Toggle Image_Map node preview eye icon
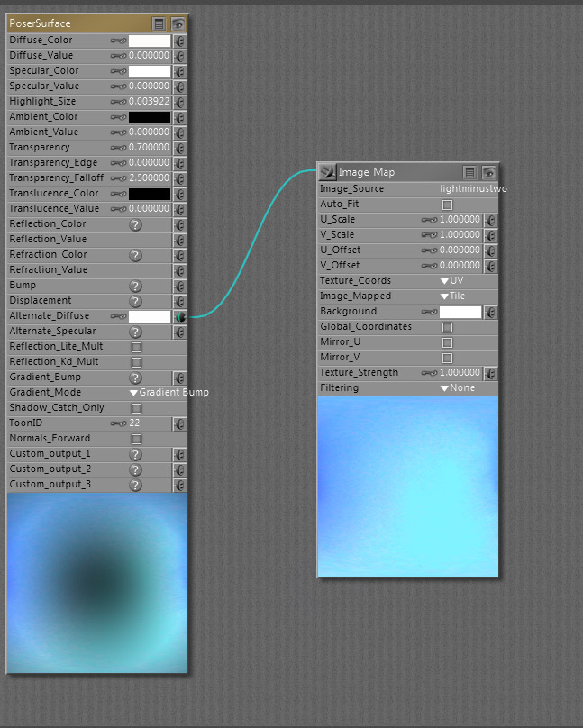This screenshot has width=583, height=728. (x=488, y=173)
